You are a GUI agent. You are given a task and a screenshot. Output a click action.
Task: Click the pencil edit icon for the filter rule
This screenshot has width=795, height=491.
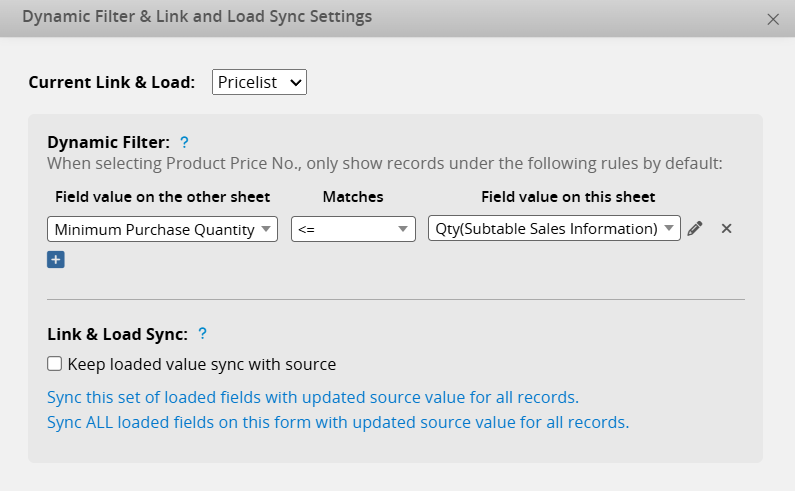[695, 229]
